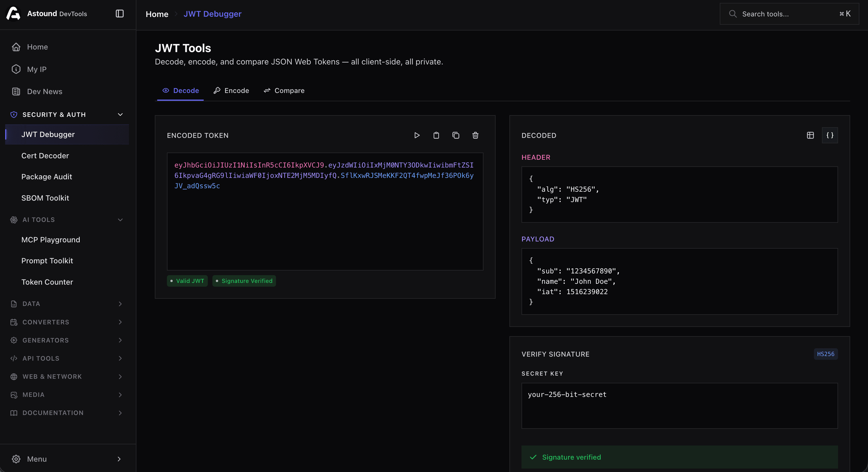Open the Menu chevron at bottom
This screenshot has height=472, width=868.
tap(119, 459)
